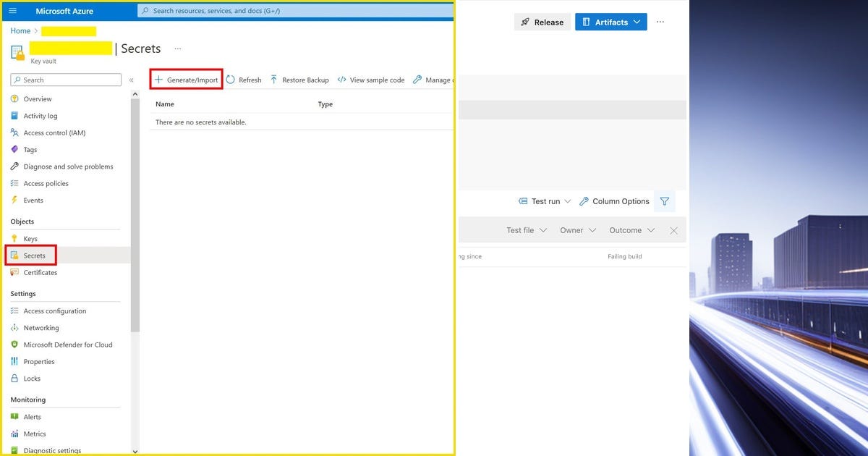This screenshot has width=868, height=456.
Task: Refresh the secrets list
Action: pyautogui.click(x=244, y=80)
